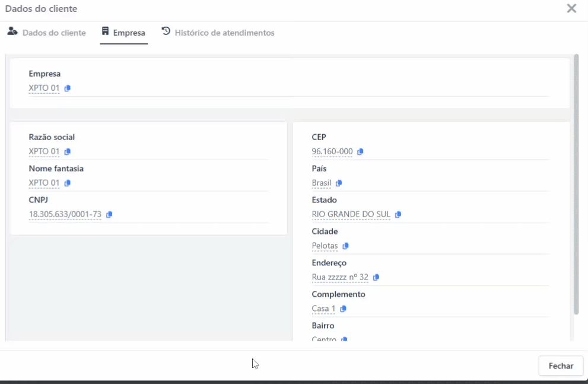
Task: Copy the Estado value
Action: tap(398, 214)
